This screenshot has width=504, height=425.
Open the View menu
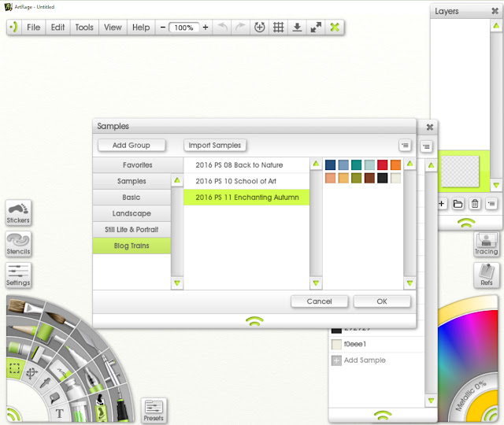click(113, 28)
